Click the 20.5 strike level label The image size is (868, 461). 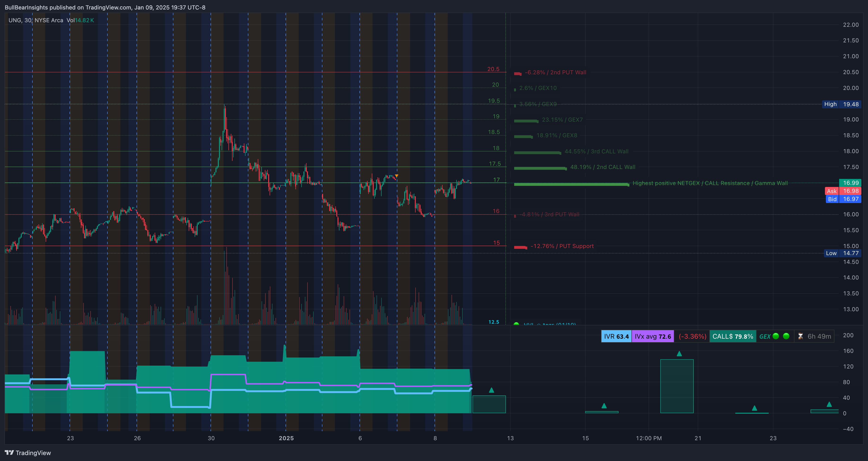click(493, 69)
